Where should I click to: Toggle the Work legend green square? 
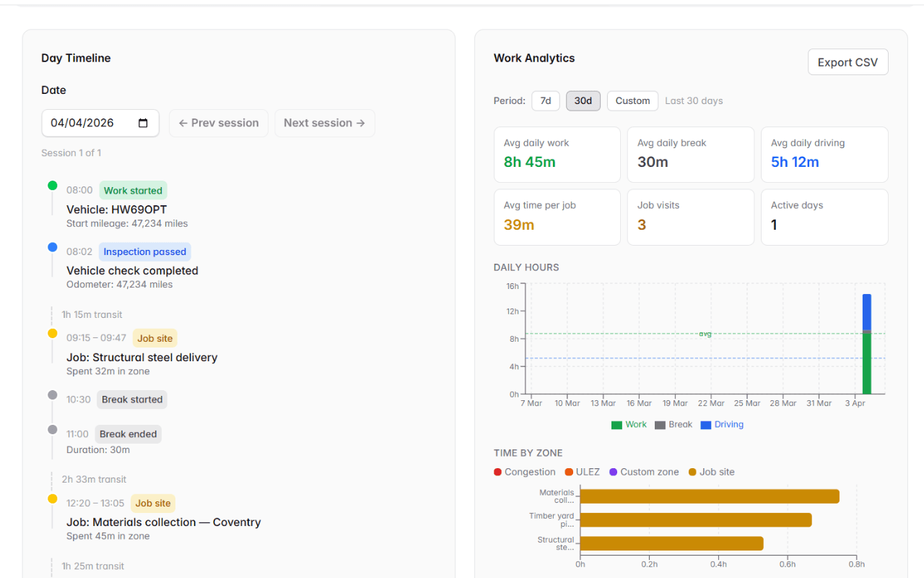coord(616,425)
